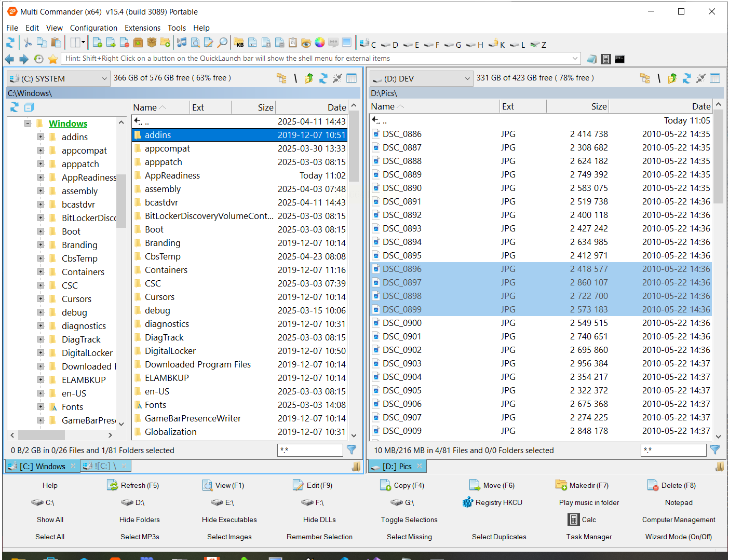Collapse the Windows tree node
729x560 pixels.
click(28, 124)
